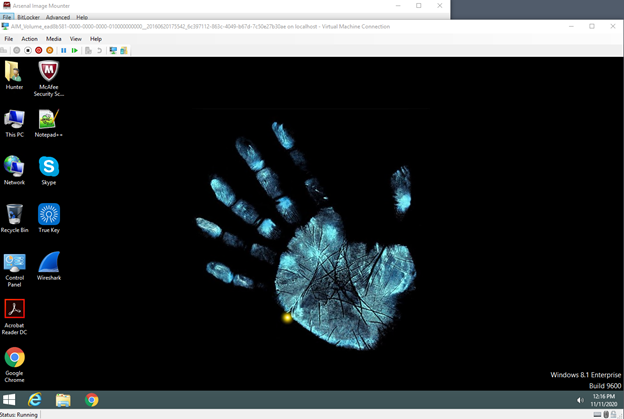The width and height of the screenshot is (624, 419).
Task: Select the Recycle Bin icon
Action: (x=14, y=218)
